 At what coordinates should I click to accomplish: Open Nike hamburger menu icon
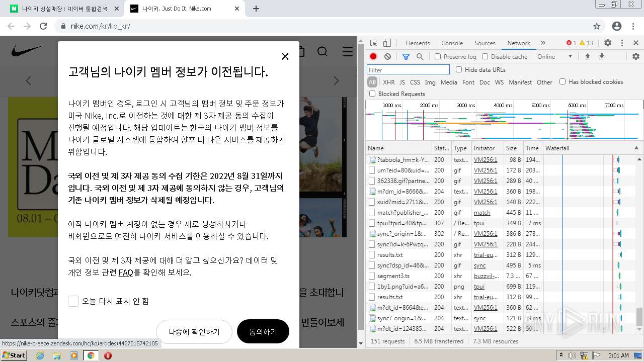click(348, 51)
